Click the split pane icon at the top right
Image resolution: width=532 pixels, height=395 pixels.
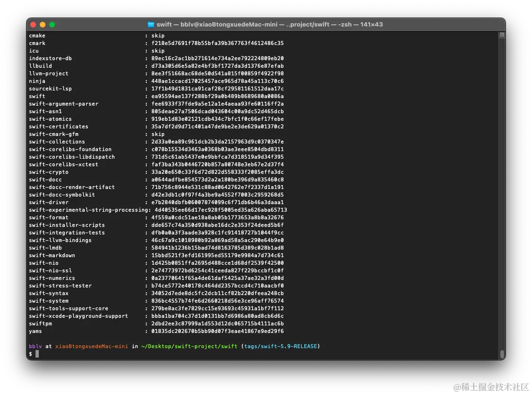[502, 35]
